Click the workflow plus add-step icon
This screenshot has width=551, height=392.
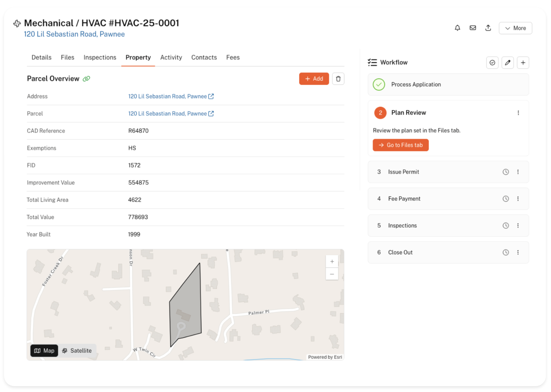pyautogui.click(x=523, y=63)
